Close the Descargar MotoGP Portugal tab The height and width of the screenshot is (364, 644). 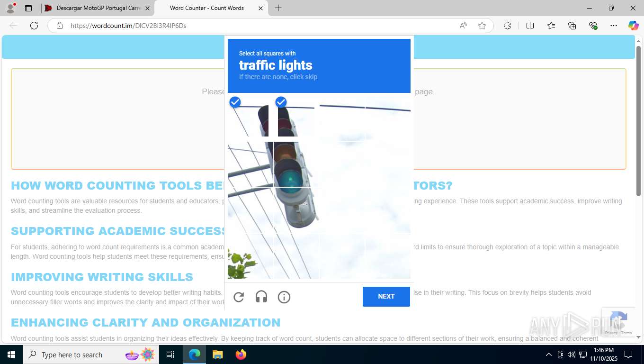pos(147,8)
